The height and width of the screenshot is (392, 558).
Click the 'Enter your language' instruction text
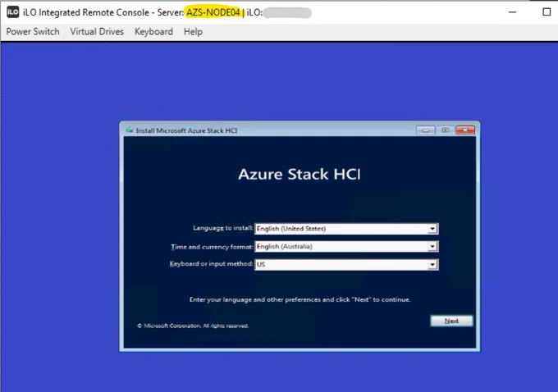coord(300,299)
